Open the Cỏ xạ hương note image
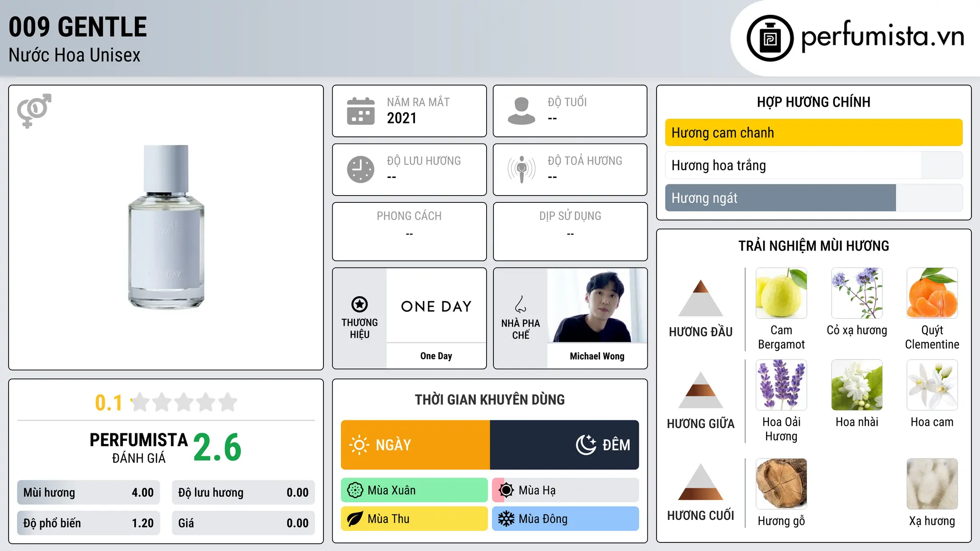The width and height of the screenshot is (980, 551). (x=857, y=293)
